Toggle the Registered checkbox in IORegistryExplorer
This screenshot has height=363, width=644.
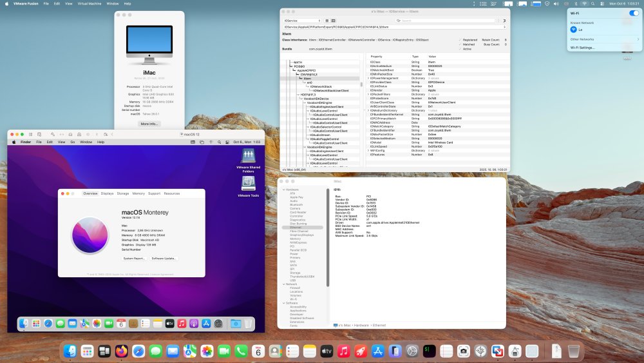click(x=460, y=40)
